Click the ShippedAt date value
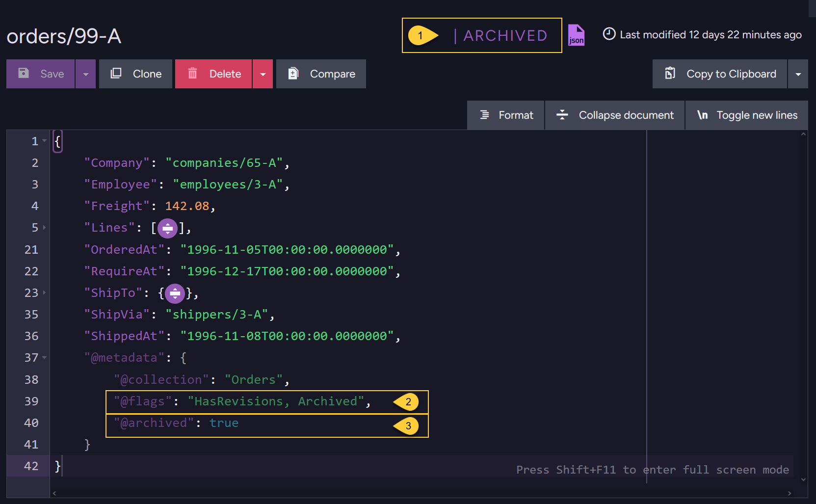 pyautogui.click(x=287, y=336)
